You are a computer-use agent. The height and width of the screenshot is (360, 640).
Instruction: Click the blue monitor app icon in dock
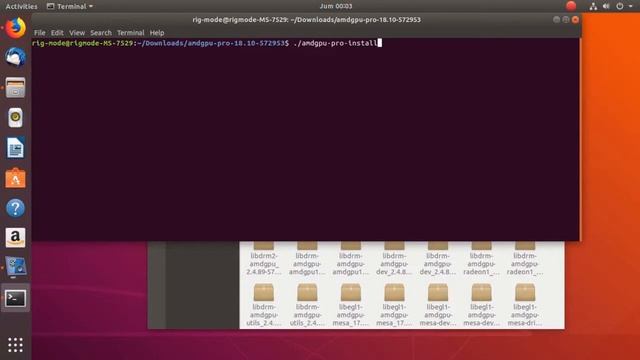(x=16, y=267)
